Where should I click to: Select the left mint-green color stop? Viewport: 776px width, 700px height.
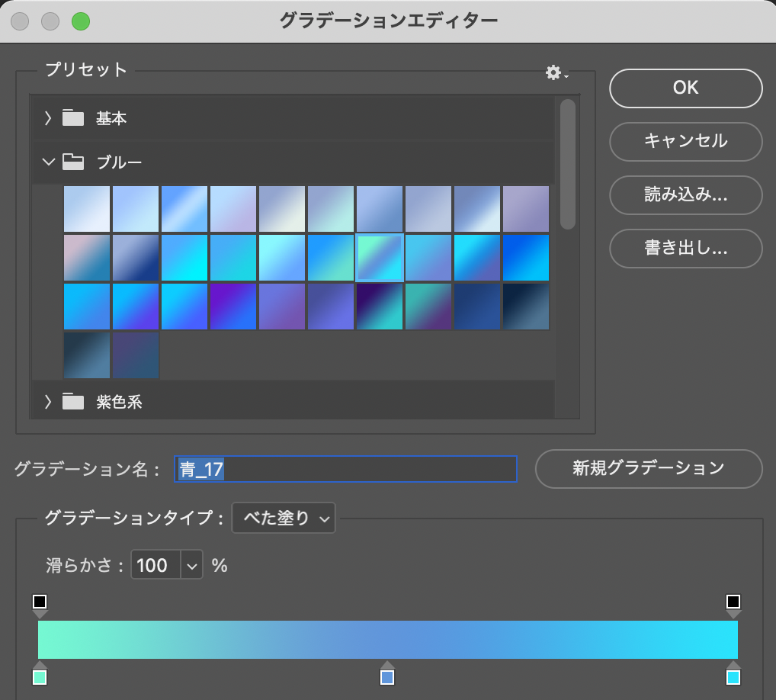pos(40,676)
